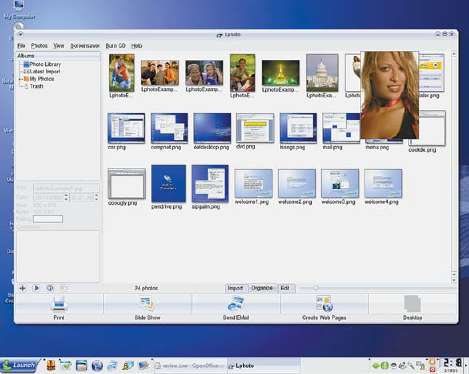This screenshot has width=469, height=374.
Task: Open the Screensaver menu
Action: pyautogui.click(x=85, y=46)
